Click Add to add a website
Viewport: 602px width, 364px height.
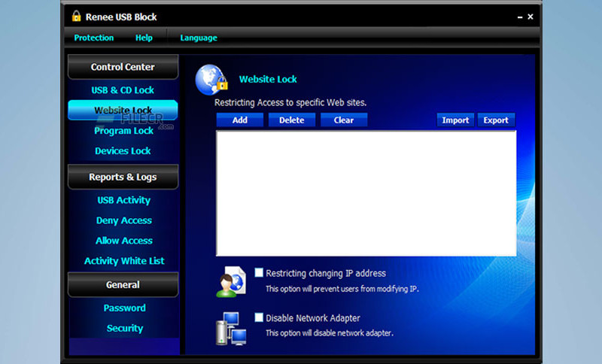coord(240,120)
